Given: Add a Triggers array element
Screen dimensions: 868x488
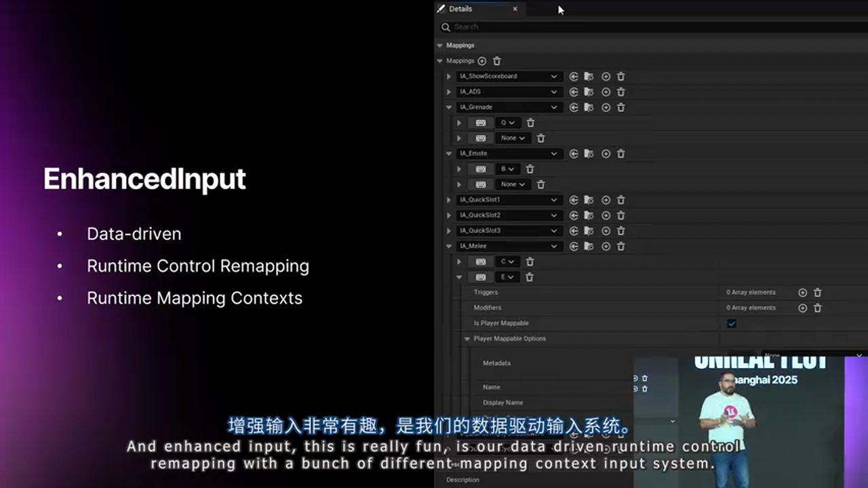Looking at the screenshot, I should coord(802,293).
